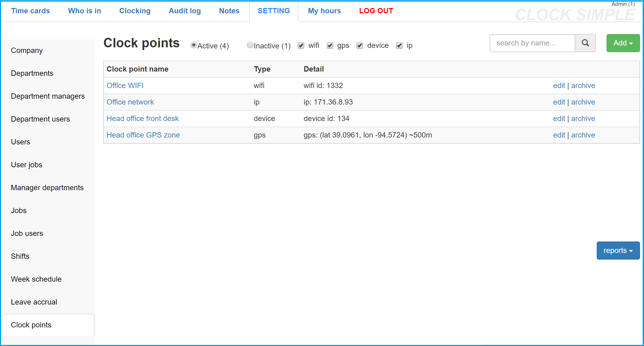Click the search magnifier icon
Screen dimensions: 644x346
585,43
